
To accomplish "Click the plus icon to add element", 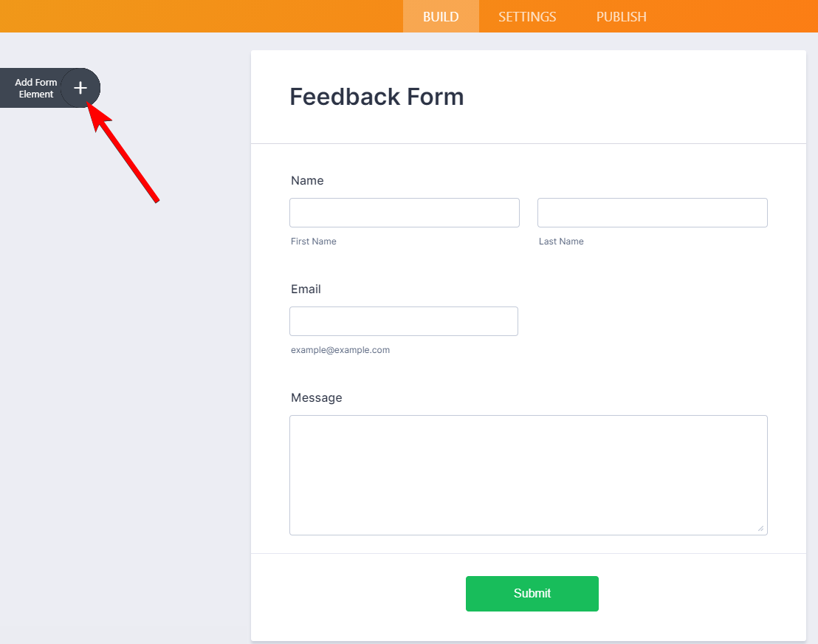I will pos(80,88).
